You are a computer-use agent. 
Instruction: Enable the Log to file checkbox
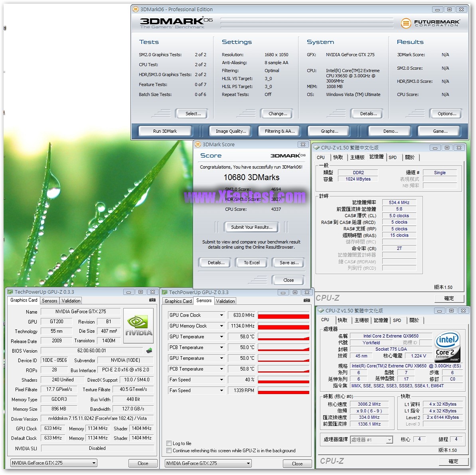click(169, 443)
